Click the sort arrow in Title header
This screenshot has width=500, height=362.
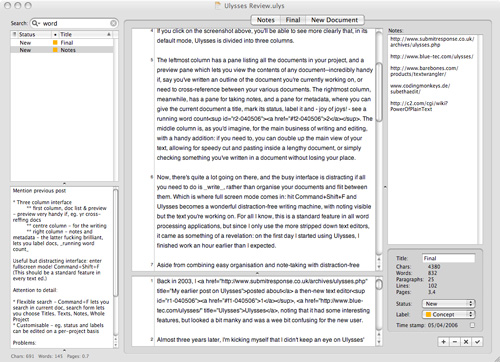tap(109, 34)
